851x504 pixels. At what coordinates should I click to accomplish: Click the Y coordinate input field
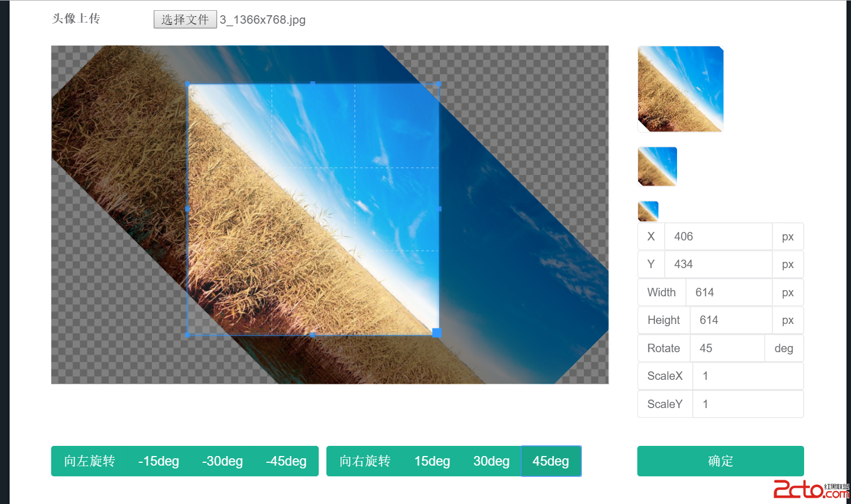click(x=718, y=264)
